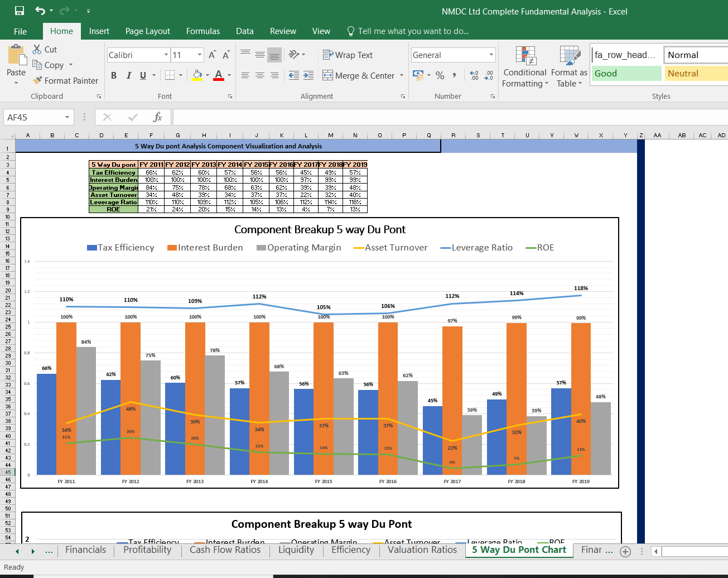The image size is (728, 578).
Task: Open the Font dialog launcher
Action: tap(230, 97)
